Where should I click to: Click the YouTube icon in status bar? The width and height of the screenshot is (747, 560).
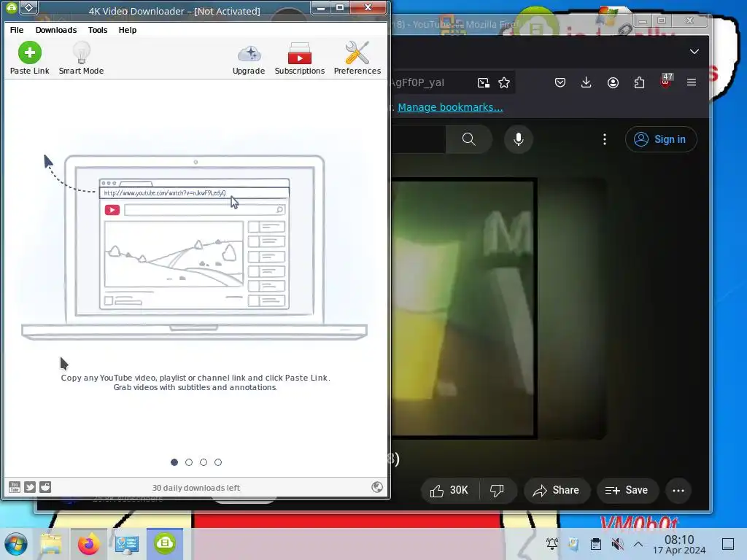pyautogui.click(x=15, y=486)
